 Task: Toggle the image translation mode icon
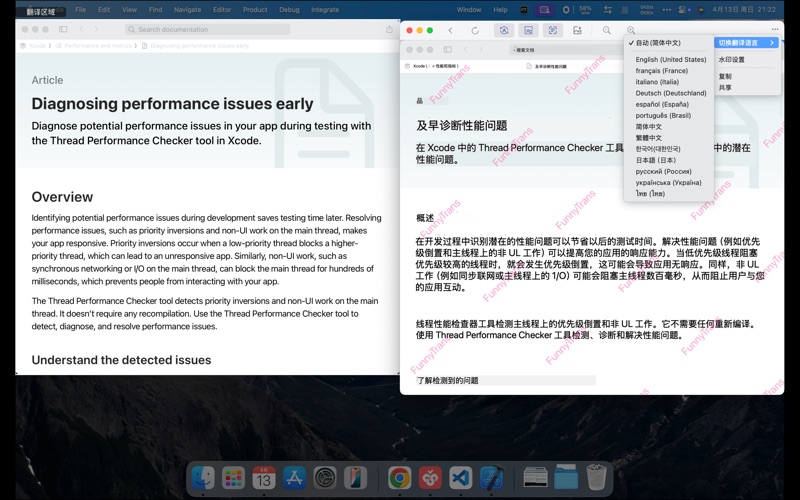coord(529,30)
